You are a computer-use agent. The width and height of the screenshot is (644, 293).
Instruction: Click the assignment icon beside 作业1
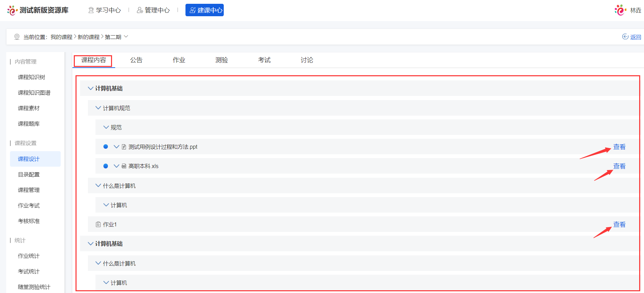[x=98, y=225]
